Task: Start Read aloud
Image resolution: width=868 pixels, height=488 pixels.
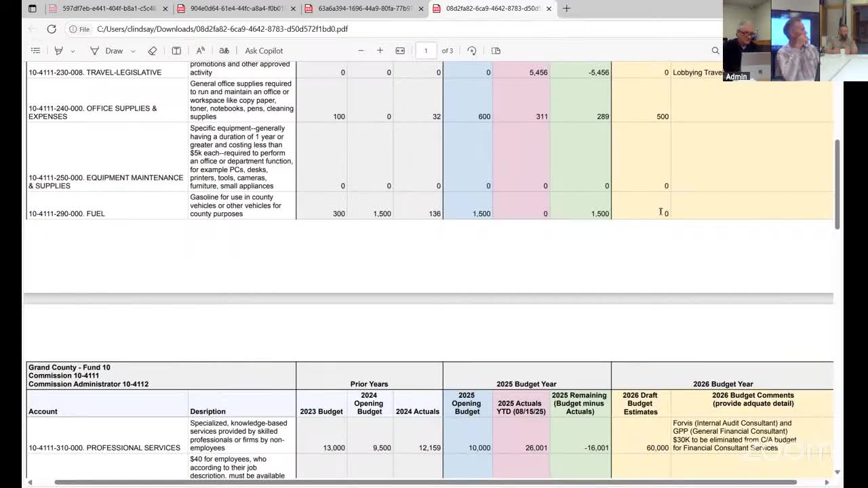Action: [x=201, y=51]
